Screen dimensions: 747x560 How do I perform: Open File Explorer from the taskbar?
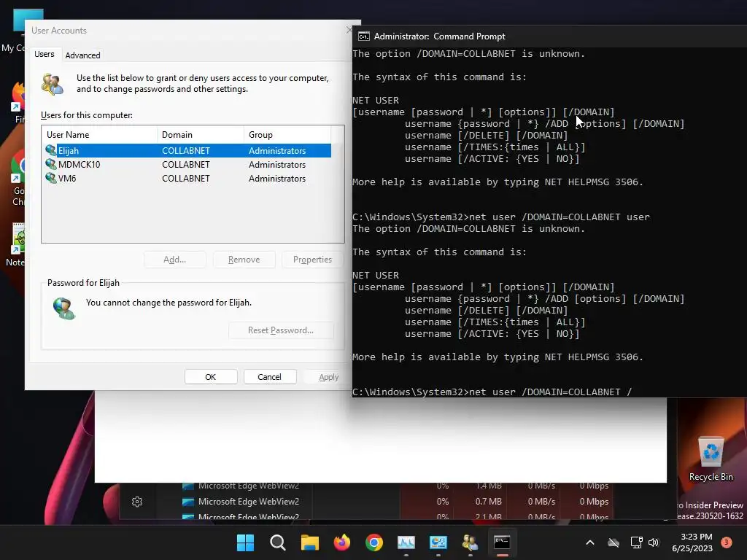coord(309,542)
